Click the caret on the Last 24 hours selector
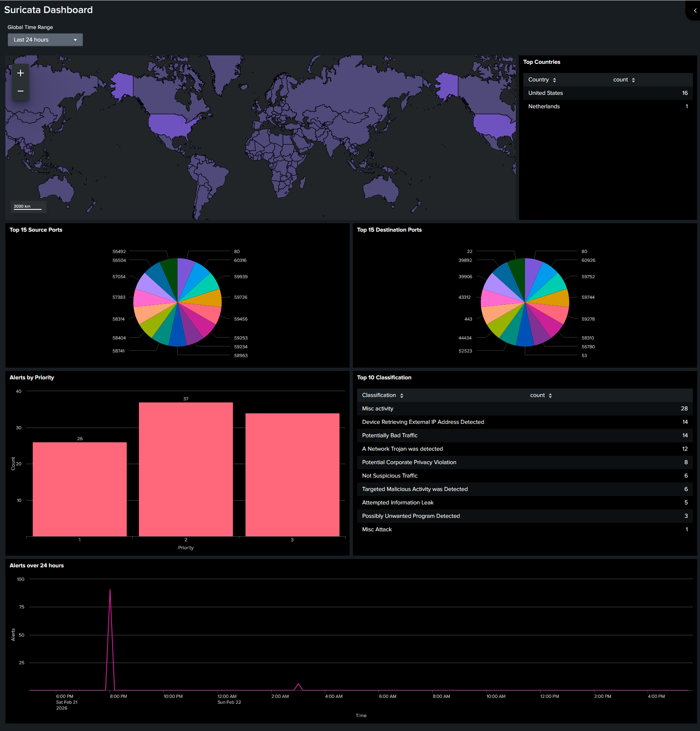This screenshot has height=731, width=700. coord(75,39)
